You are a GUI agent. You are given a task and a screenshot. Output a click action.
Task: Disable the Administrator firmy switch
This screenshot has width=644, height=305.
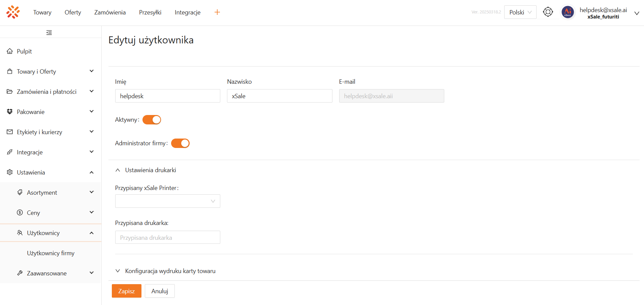[x=180, y=143]
